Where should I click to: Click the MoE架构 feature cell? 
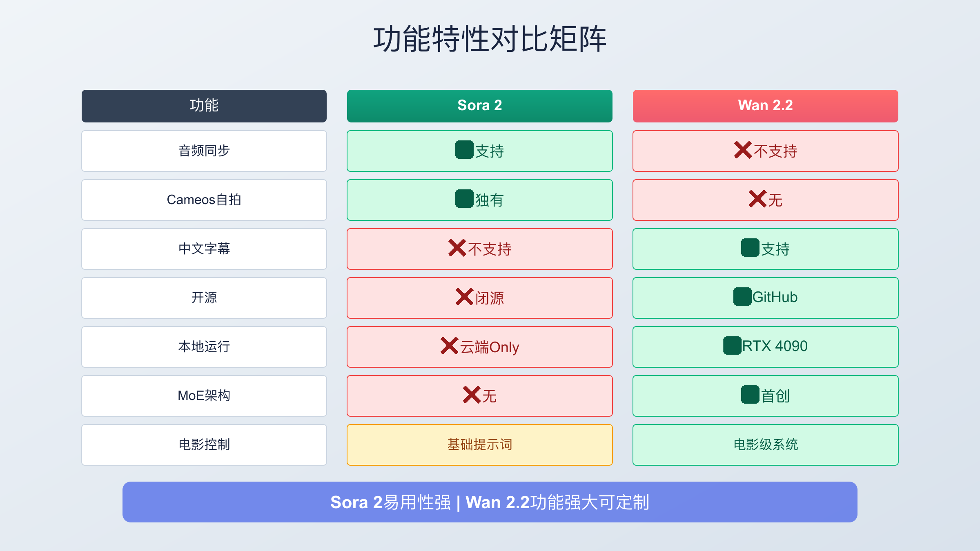pyautogui.click(x=204, y=396)
